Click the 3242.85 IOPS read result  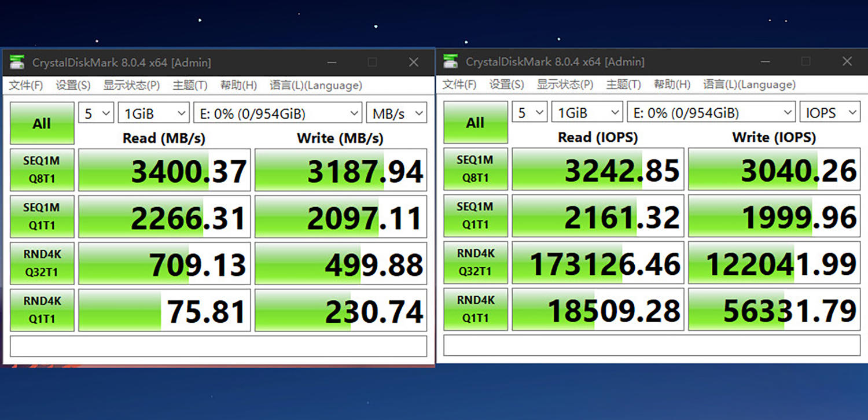click(598, 170)
